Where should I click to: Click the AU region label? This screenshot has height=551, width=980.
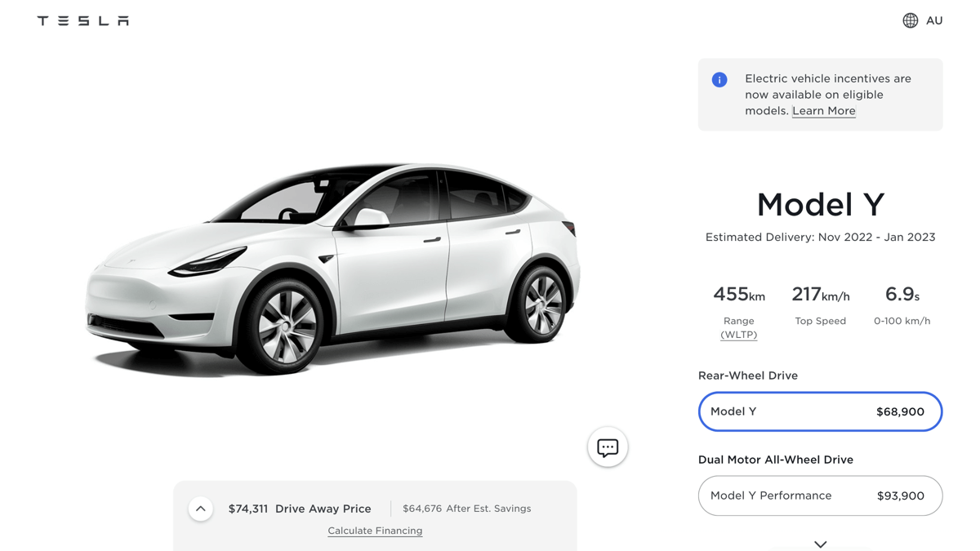pyautogui.click(x=934, y=20)
